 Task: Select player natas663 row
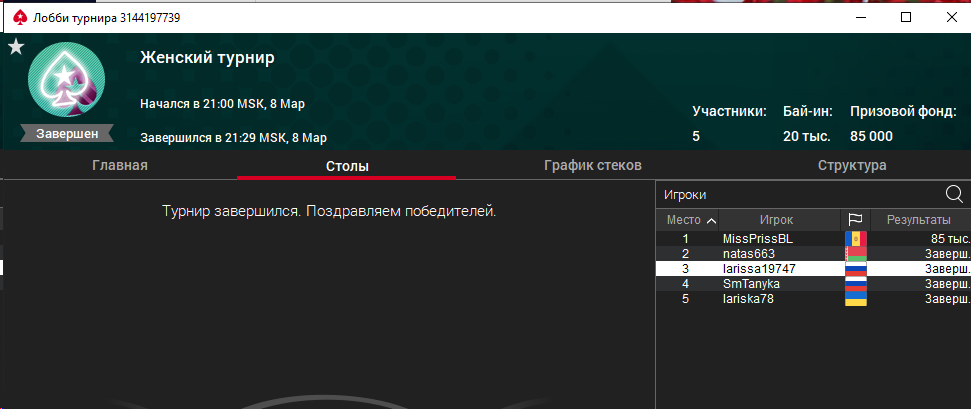(x=813, y=253)
